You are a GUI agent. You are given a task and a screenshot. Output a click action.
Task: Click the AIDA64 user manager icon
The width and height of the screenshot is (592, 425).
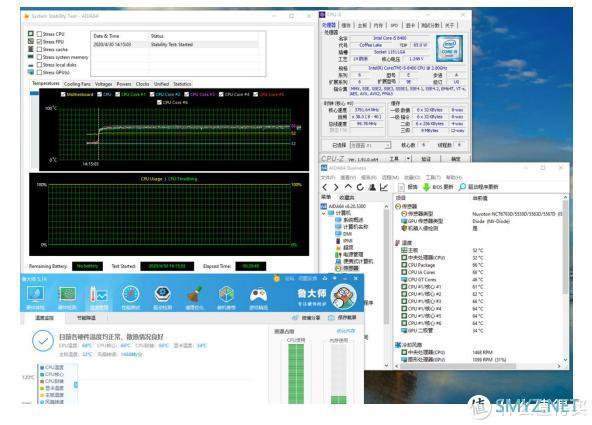click(372, 187)
